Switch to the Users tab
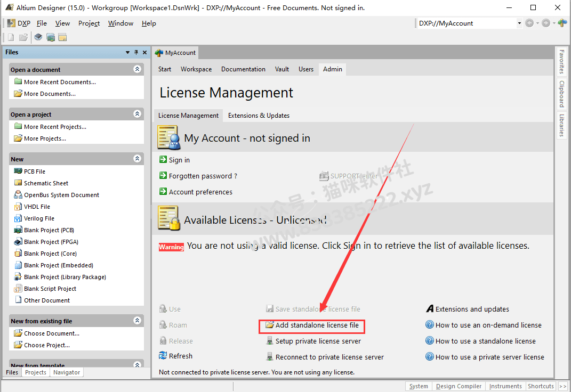571x392 pixels. [x=306, y=69]
